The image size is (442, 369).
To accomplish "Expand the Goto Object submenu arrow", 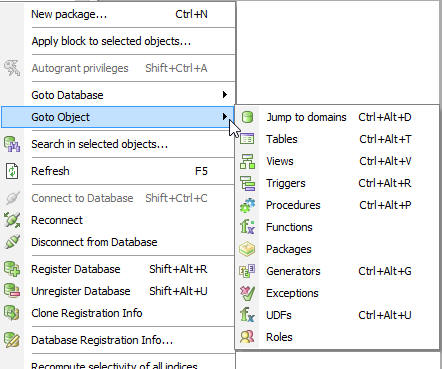I will 225,116.
